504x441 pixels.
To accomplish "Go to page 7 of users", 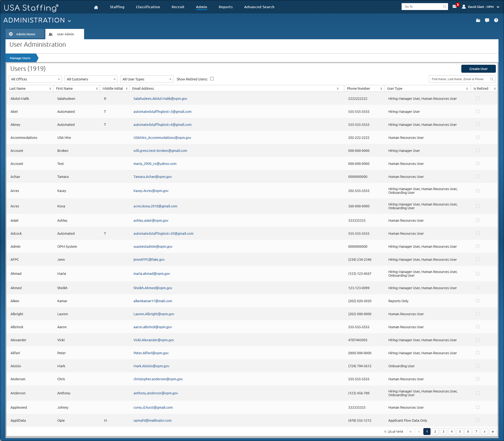I will point(476,431).
